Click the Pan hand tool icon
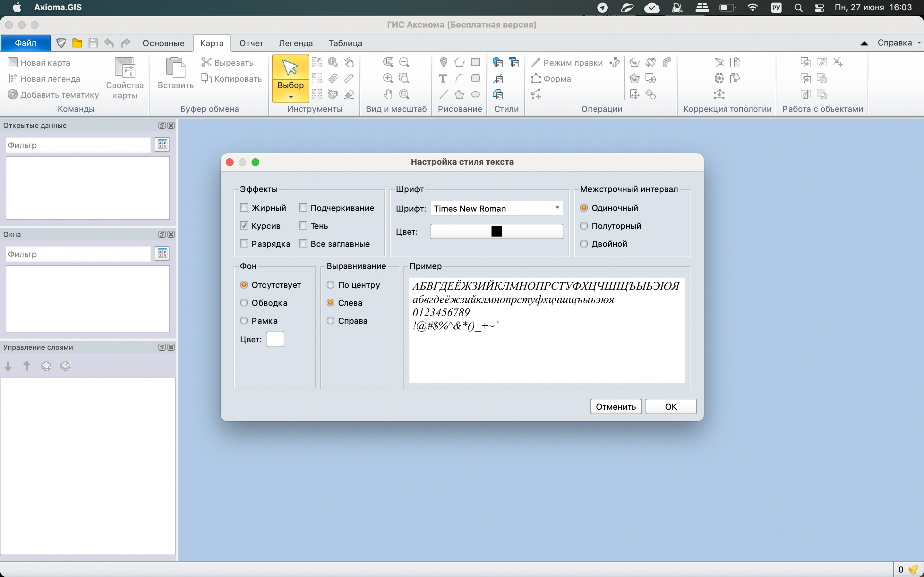Image resolution: width=924 pixels, height=577 pixels. point(388,94)
